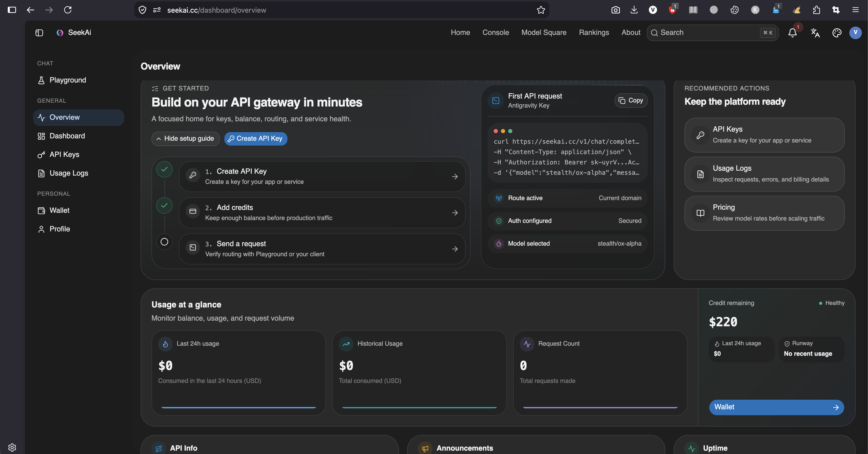Collapse the setup guide with Hide button

click(x=185, y=139)
